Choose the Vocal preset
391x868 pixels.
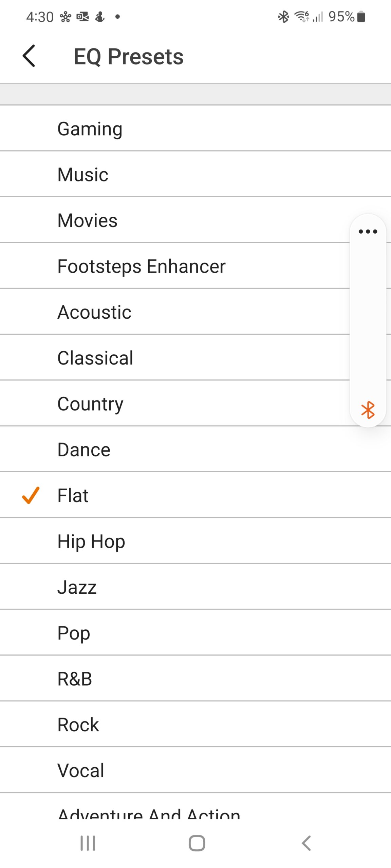point(81,770)
